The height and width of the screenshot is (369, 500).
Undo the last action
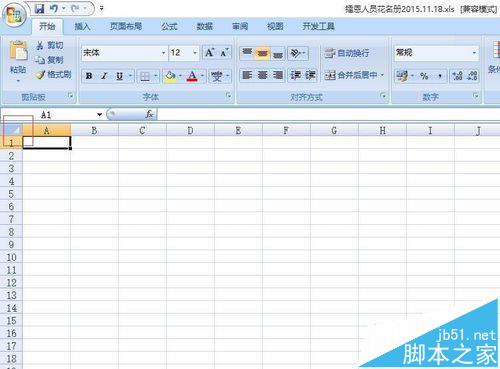[54, 9]
